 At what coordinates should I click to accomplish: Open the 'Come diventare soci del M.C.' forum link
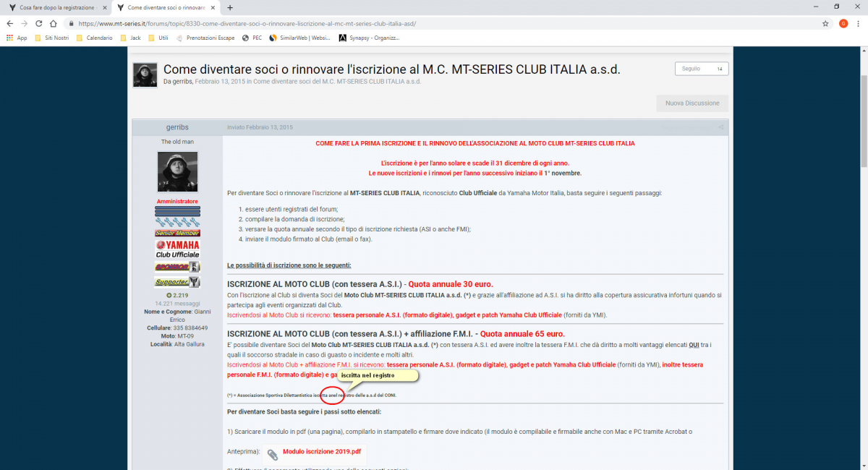click(337, 82)
